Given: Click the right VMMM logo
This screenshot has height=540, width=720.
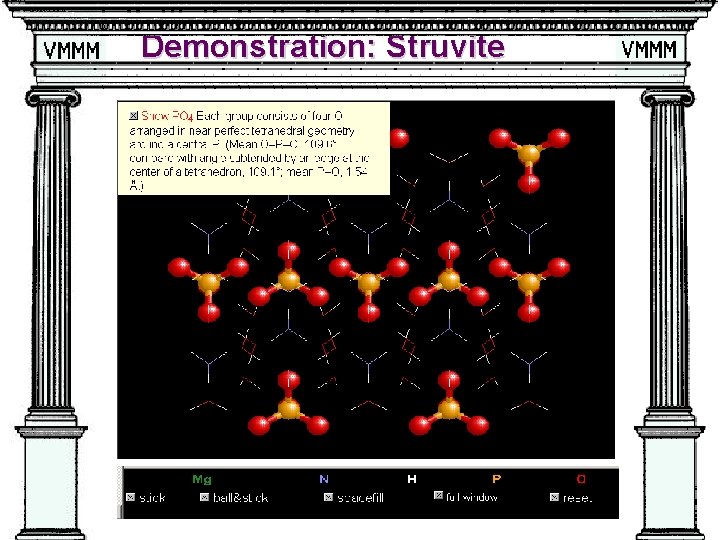Looking at the screenshot, I should tap(649, 49).
